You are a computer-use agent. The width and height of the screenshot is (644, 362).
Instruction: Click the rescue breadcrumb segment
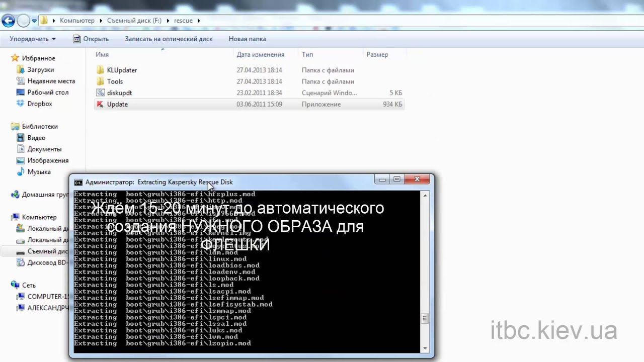[x=183, y=21]
